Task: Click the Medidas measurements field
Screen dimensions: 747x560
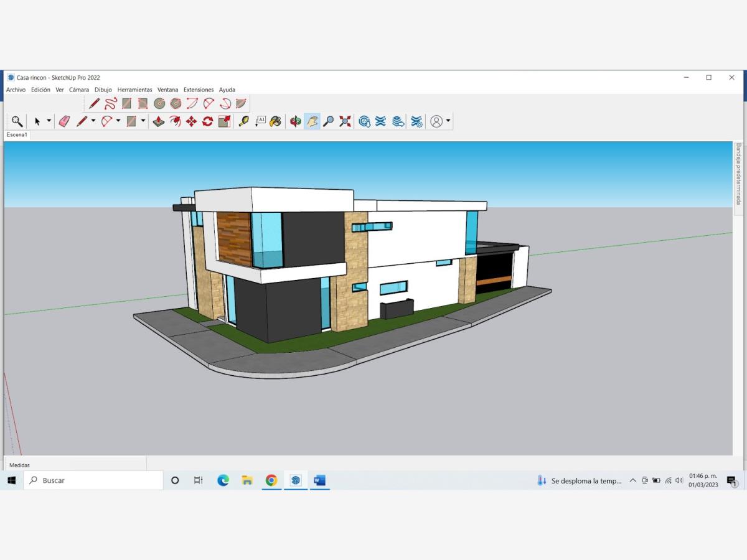Action: click(x=75, y=465)
